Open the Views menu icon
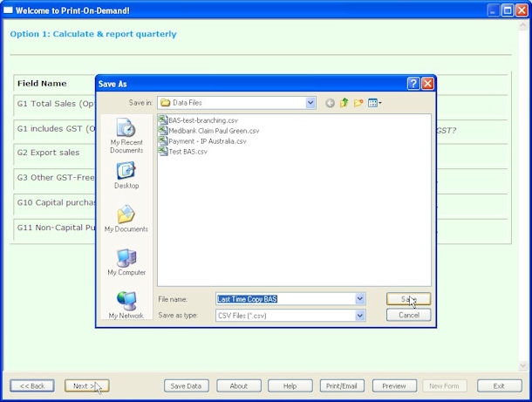 374,103
